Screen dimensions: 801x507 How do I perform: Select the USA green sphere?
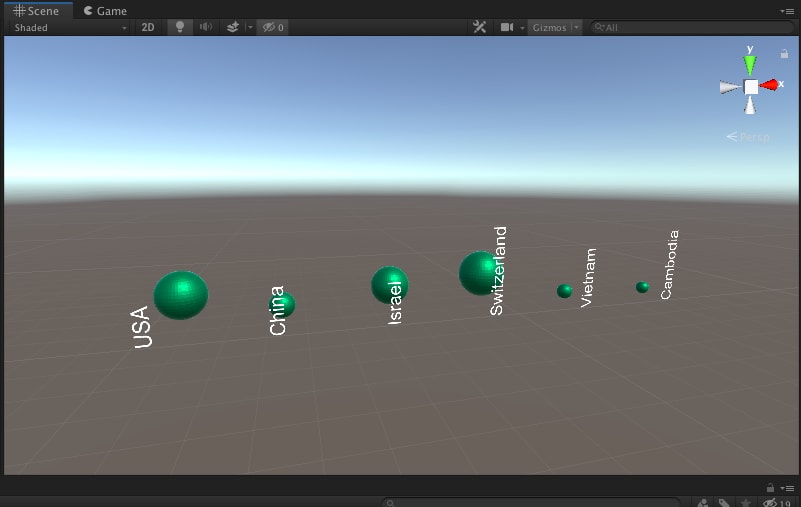tap(181, 295)
